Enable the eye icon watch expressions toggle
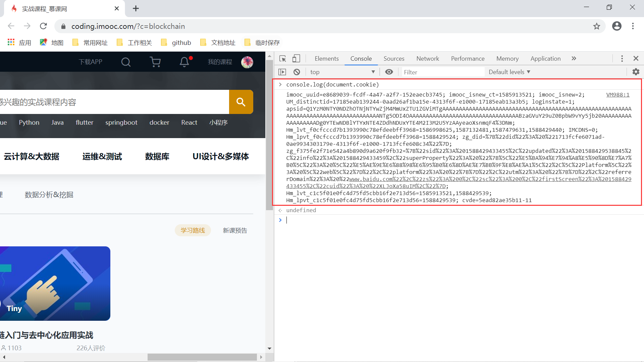This screenshot has width=644, height=362. pyautogui.click(x=389, y=72)
